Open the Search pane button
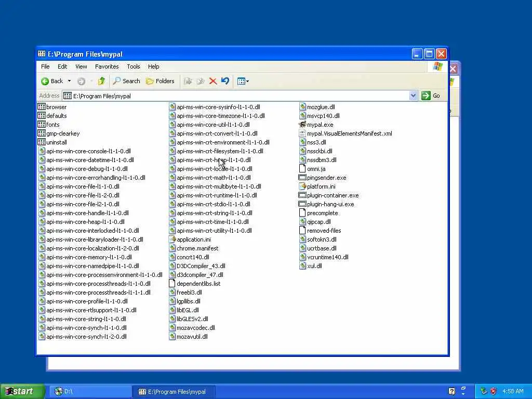The image size is (532, 399). click(126, 81)
